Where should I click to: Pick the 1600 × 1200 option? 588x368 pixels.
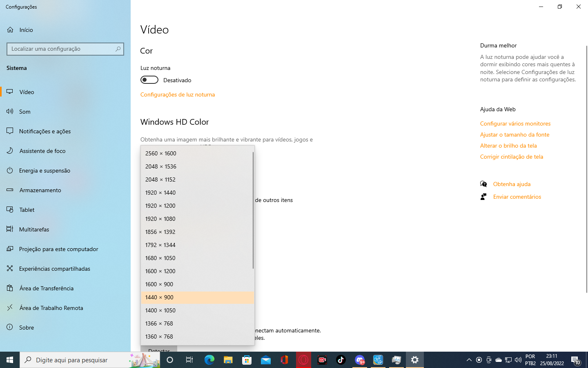197,271
